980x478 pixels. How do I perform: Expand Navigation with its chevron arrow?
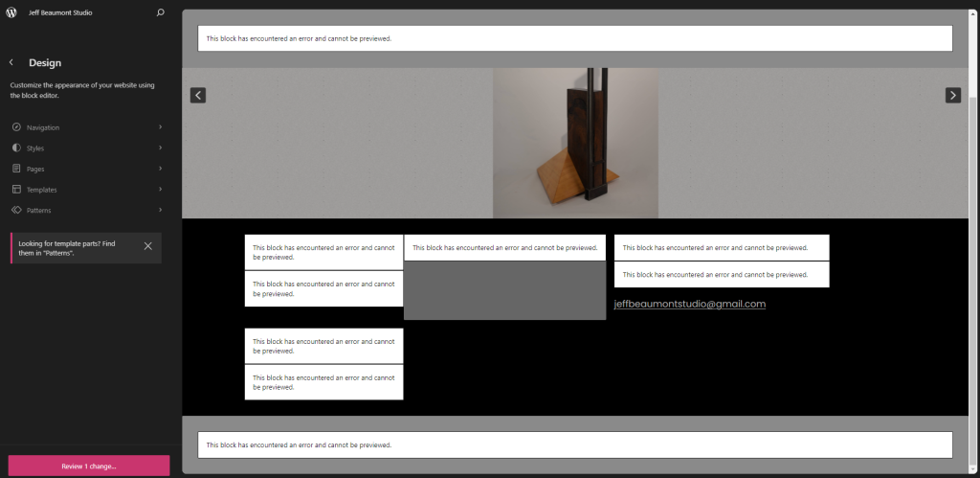(x=160, y=127)
